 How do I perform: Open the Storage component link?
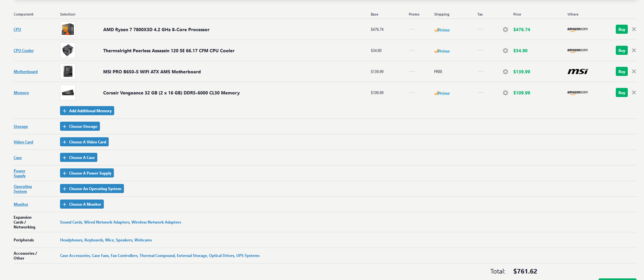coord(21,127)
